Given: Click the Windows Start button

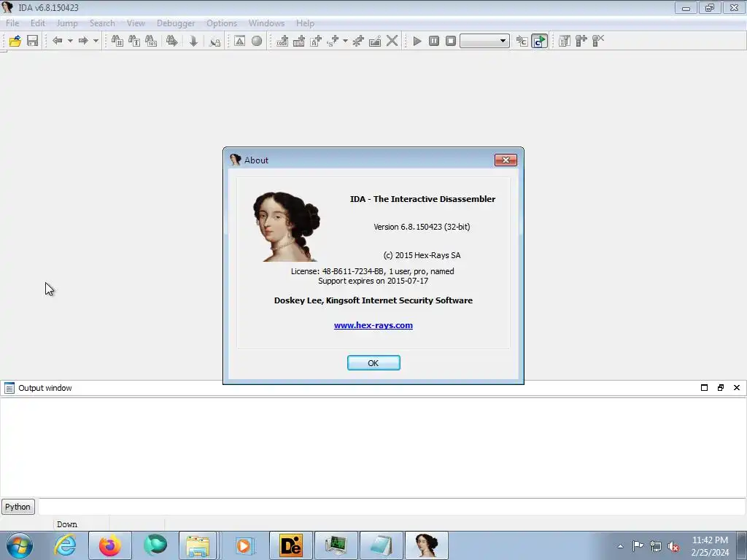Looking at the screenshot, I should coord(20,545).
